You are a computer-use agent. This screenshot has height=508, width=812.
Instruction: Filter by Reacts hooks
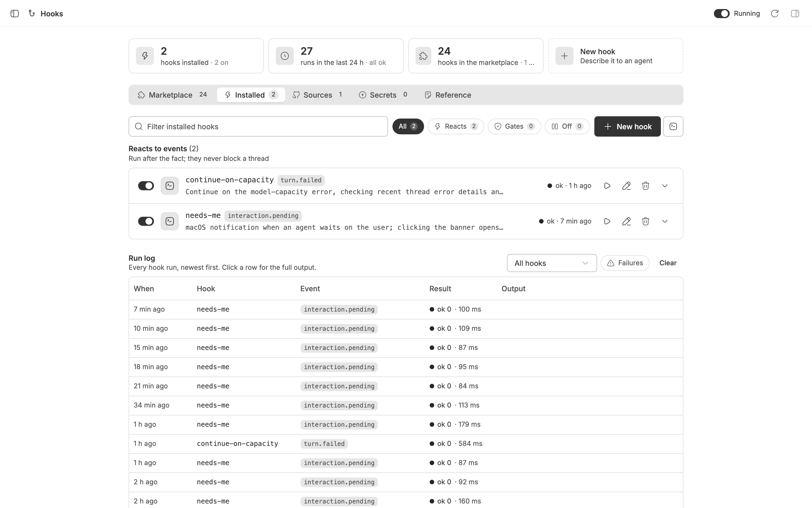point(456,126)
